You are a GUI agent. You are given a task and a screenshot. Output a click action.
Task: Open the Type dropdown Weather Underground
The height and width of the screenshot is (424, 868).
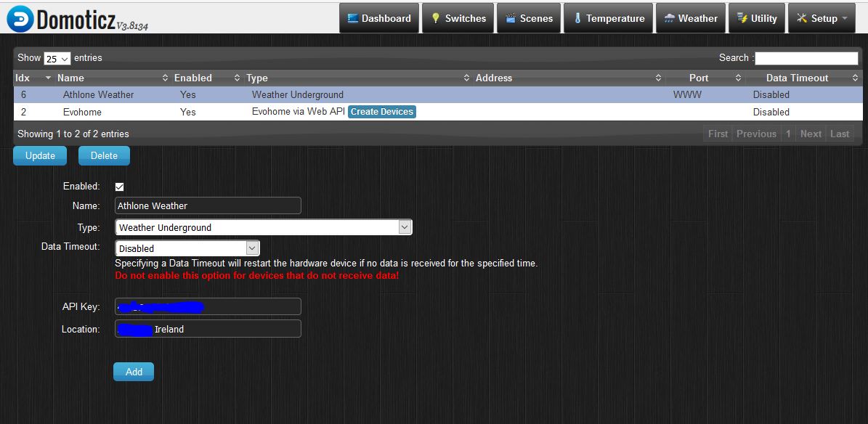point(264,227)
